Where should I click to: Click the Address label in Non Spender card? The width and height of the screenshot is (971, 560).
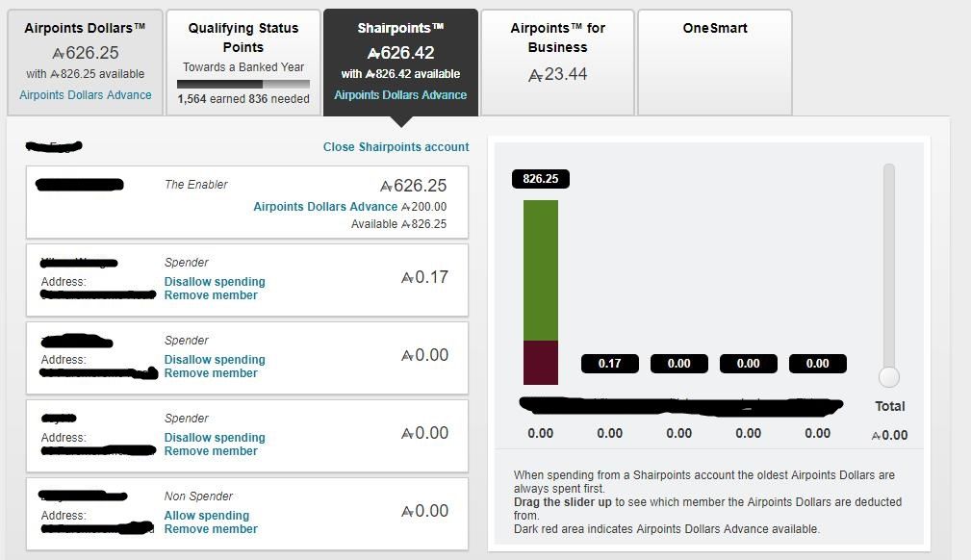point(64,516)
